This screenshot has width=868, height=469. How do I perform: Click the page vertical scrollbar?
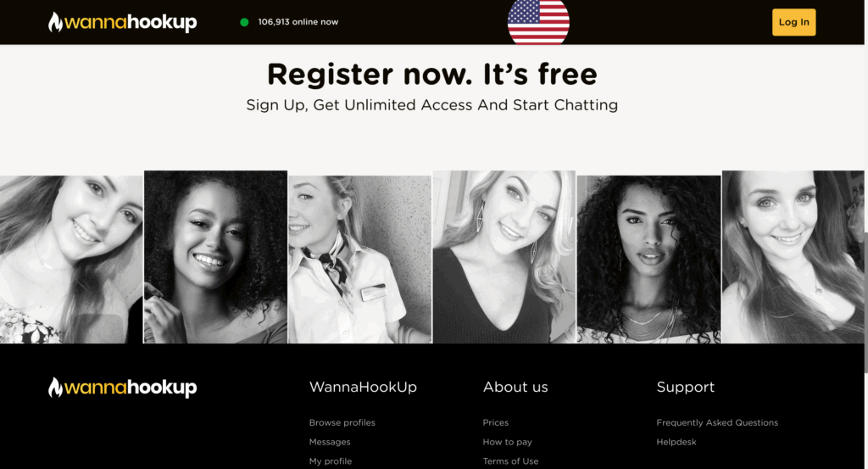[865, 302]
